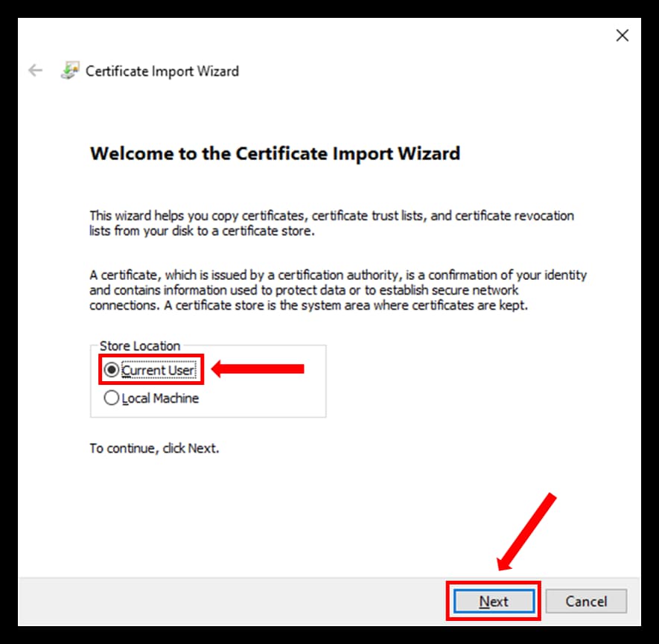Dismiss the wizard with Cancel

coord(586,601)
